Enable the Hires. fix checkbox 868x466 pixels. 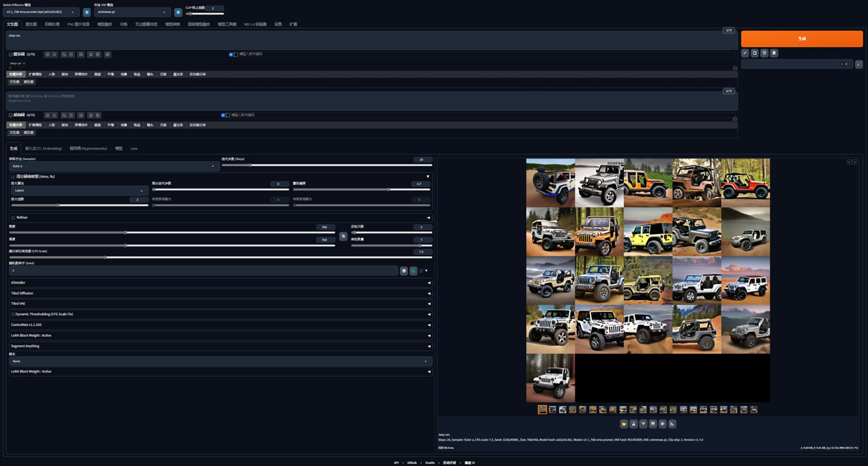(13, 177)
